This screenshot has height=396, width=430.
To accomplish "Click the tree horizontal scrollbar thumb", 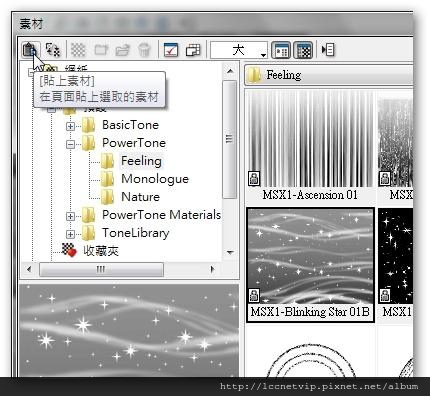I will [101, 269].
